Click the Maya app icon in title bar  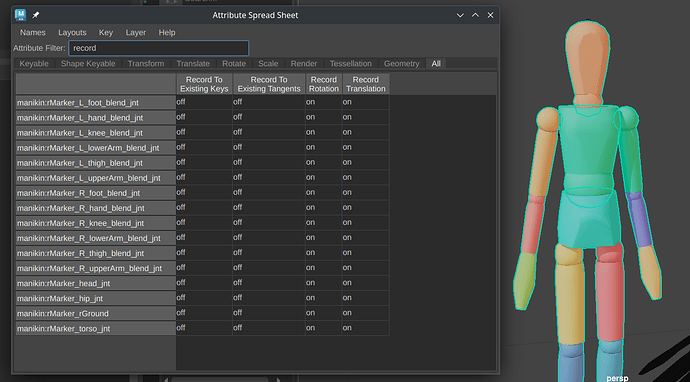tap(20, 15)
